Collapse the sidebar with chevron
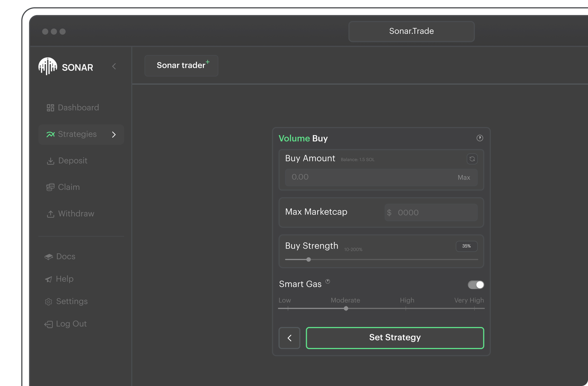 (x=114, y=67)
